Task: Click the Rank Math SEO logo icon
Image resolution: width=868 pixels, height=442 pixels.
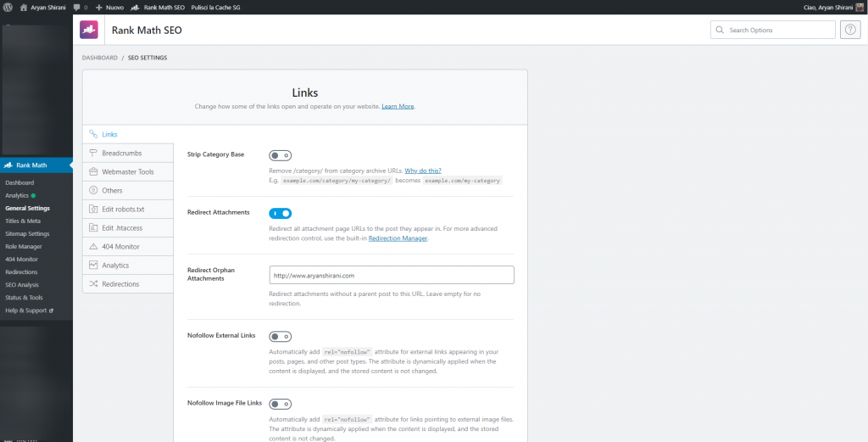Action: 89,31
